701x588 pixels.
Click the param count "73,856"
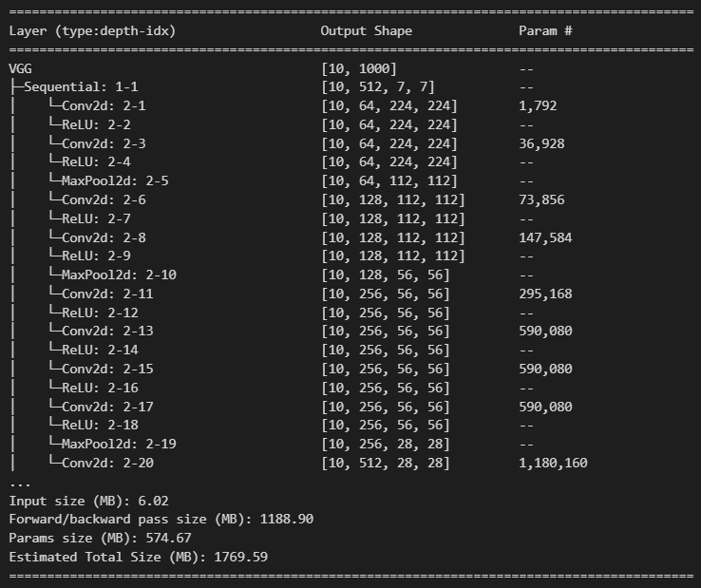coord(541,199)
